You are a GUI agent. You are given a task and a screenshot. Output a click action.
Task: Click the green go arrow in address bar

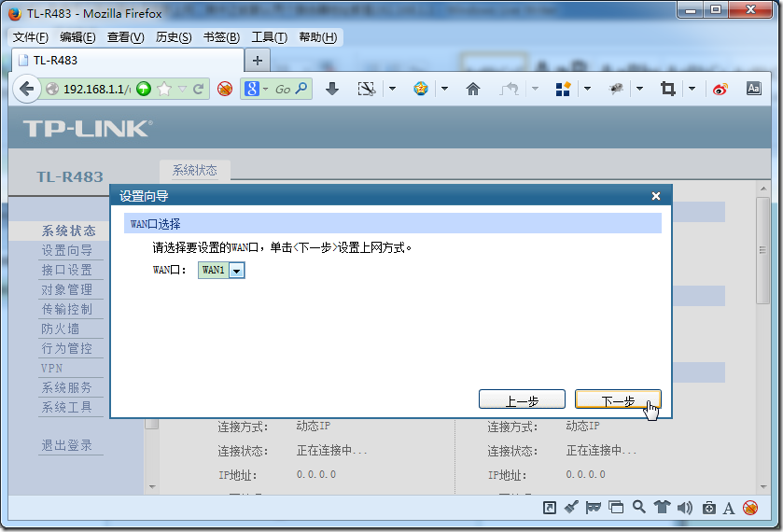click(144, 89)
